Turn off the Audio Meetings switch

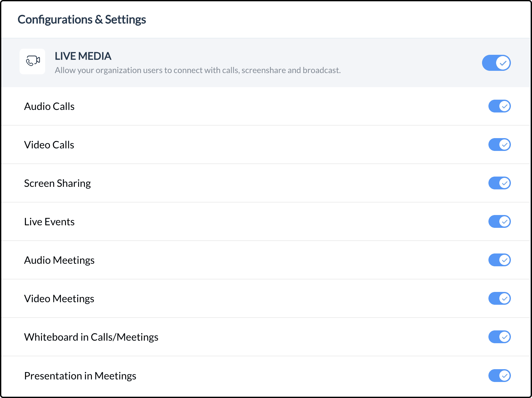(x=499, y=260)
